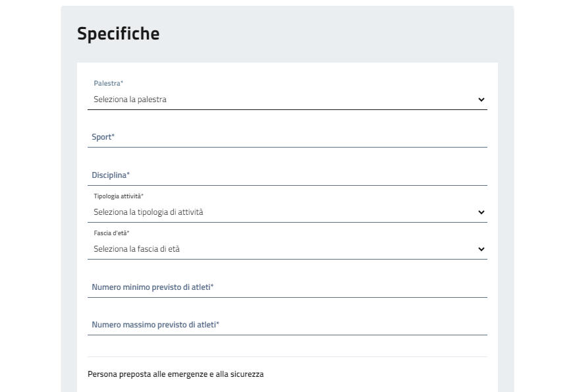573x392 pixels.
Task: Click the 'Tipologia attività*' field label
Action: [119, 196]
